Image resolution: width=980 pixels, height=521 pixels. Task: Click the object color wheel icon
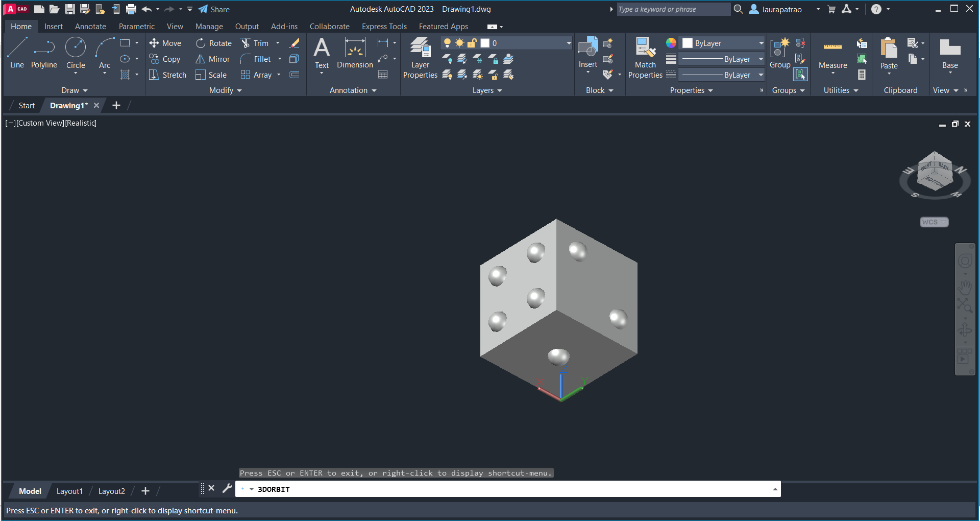coord(671,43)
